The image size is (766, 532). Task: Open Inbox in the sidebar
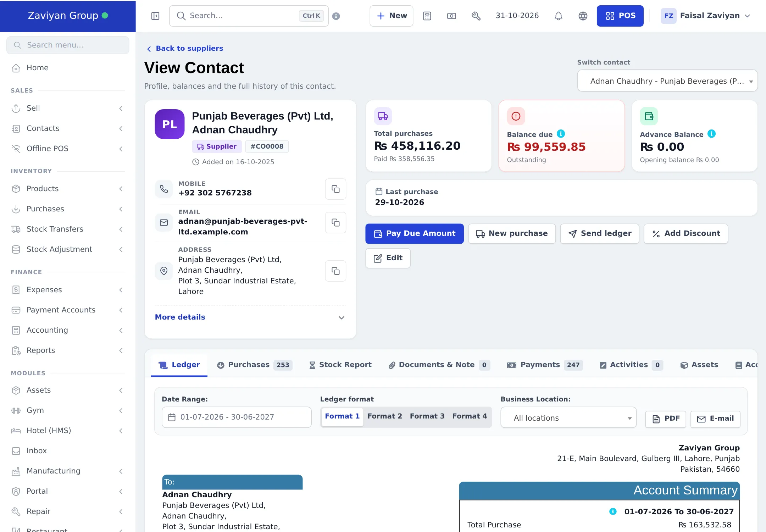click(x=68, y=451)
